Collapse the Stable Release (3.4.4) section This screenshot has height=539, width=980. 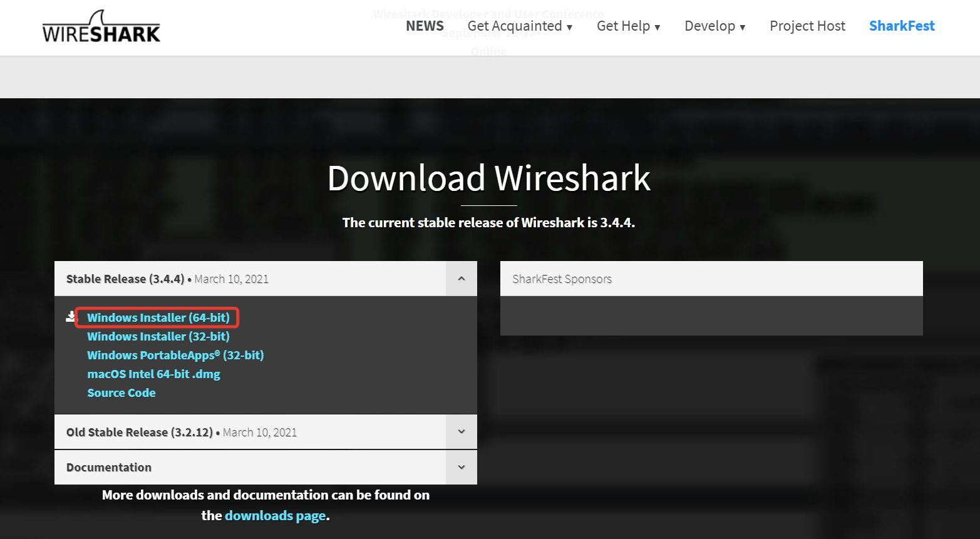pos(462,279)
